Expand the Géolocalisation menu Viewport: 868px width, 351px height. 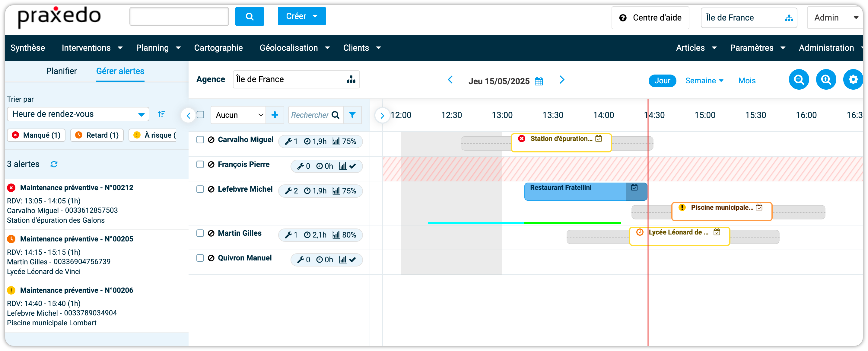point(294,48)
